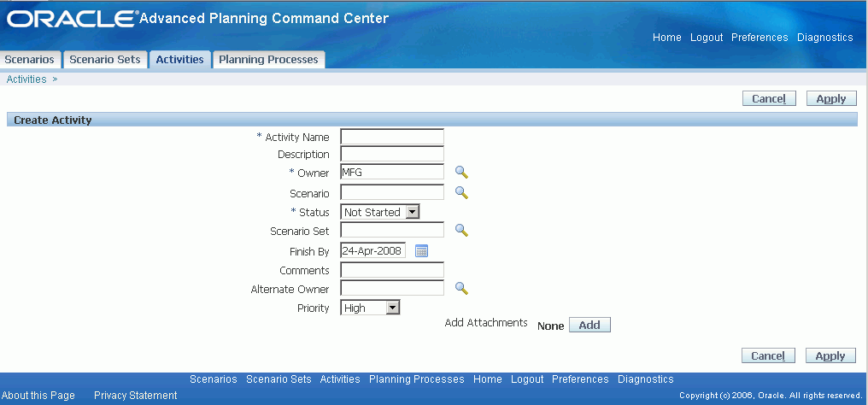This screenshot has width=868, height=405.
Task: Click the Oracle logo in header
Action: coord(73,19)
